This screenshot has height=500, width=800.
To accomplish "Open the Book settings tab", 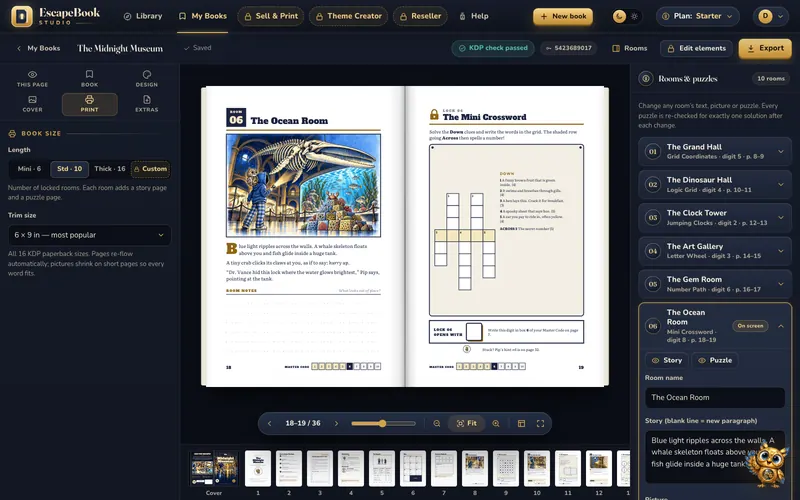I will [x=89, y=79].
